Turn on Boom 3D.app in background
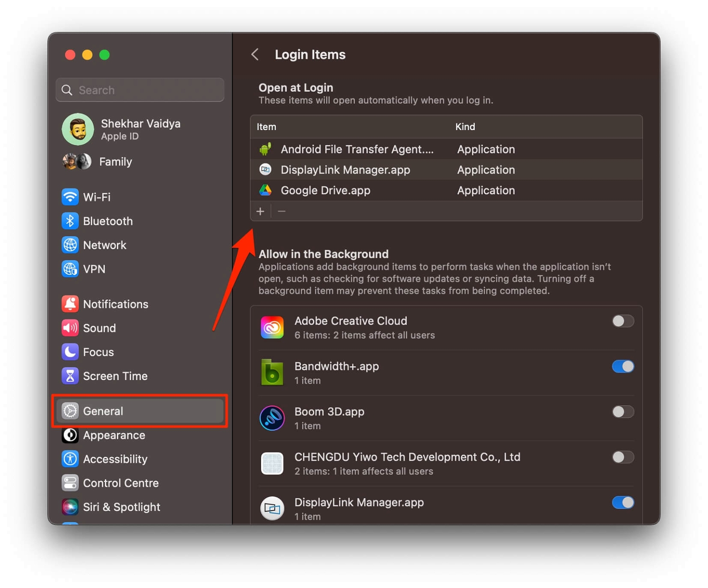This screenshot has width=708, height=588. click(x=623, y=412)
